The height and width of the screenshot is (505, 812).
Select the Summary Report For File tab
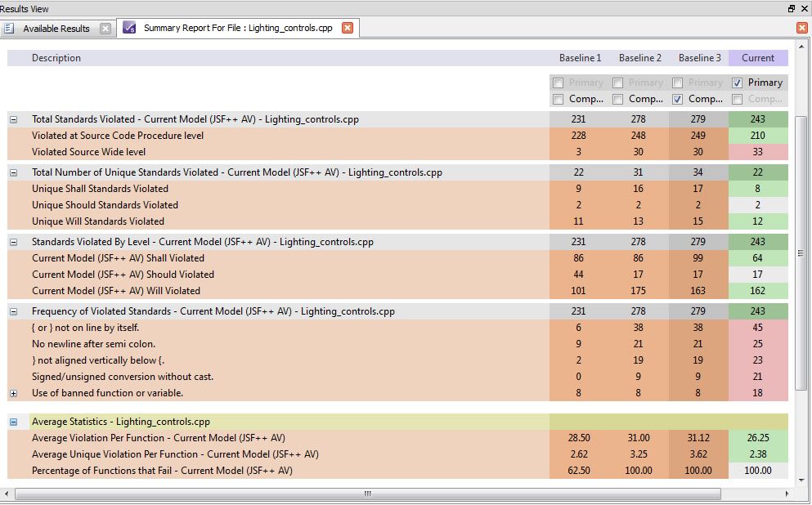[x=237, y=28]
